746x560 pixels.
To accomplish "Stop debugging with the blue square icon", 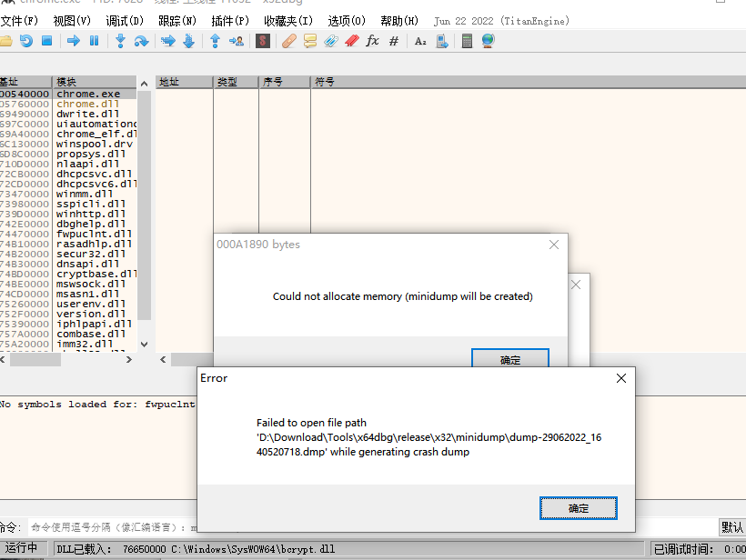I will click(x=47, y=41).
